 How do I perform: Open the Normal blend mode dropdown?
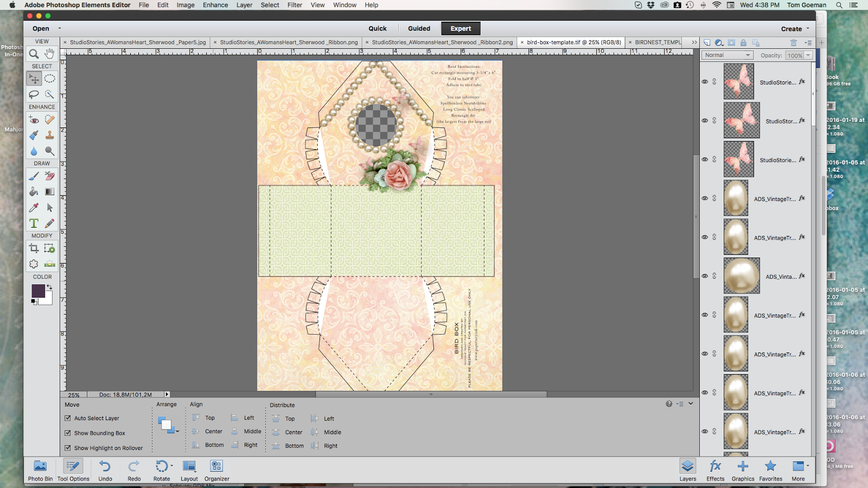pos(727,55)
